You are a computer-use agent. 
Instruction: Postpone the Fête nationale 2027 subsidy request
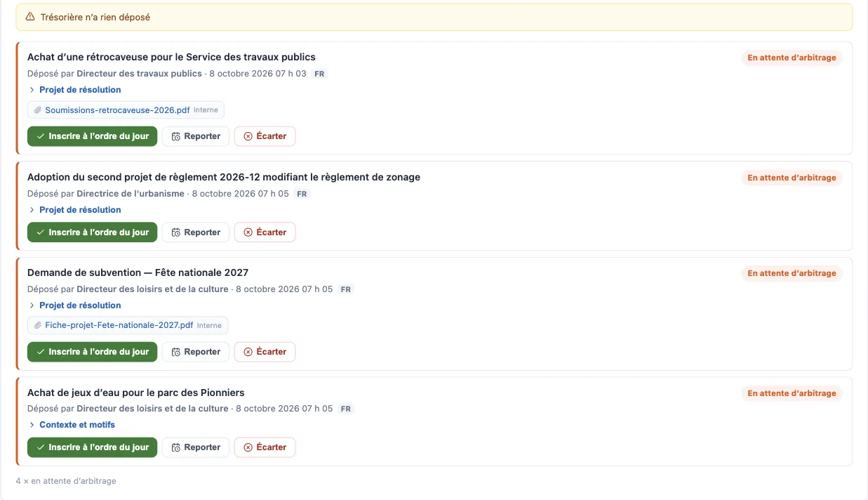[196, 352]
